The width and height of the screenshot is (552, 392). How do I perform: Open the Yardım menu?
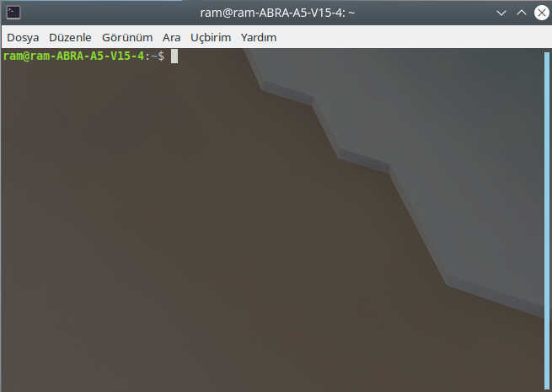tap(259, 37)
